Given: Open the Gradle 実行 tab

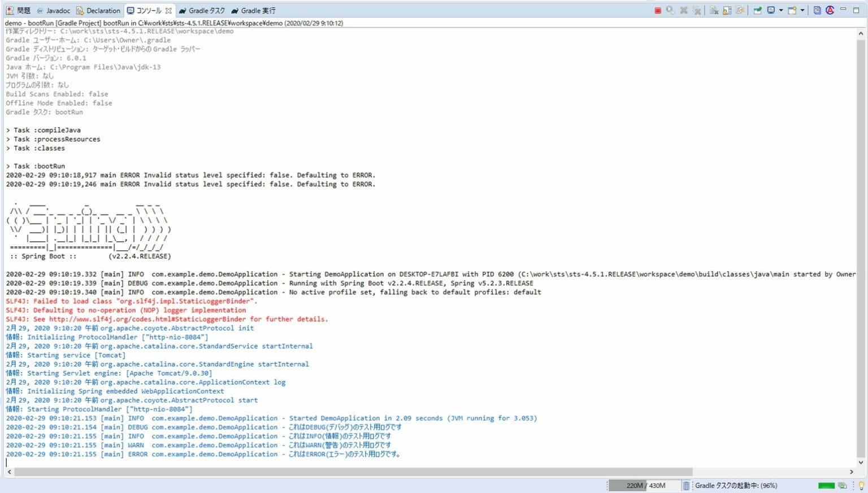Looking at the screenshot, I should coord(253,11).
